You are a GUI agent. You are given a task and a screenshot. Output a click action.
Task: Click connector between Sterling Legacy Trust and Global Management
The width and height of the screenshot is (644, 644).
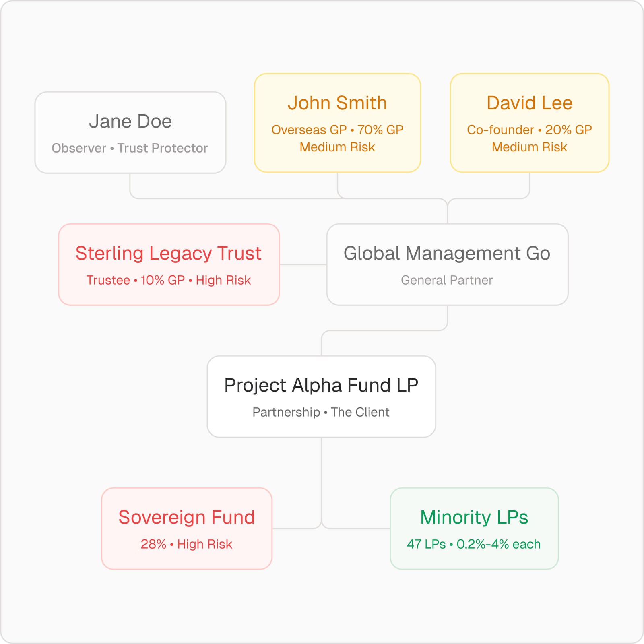(303, 264)
